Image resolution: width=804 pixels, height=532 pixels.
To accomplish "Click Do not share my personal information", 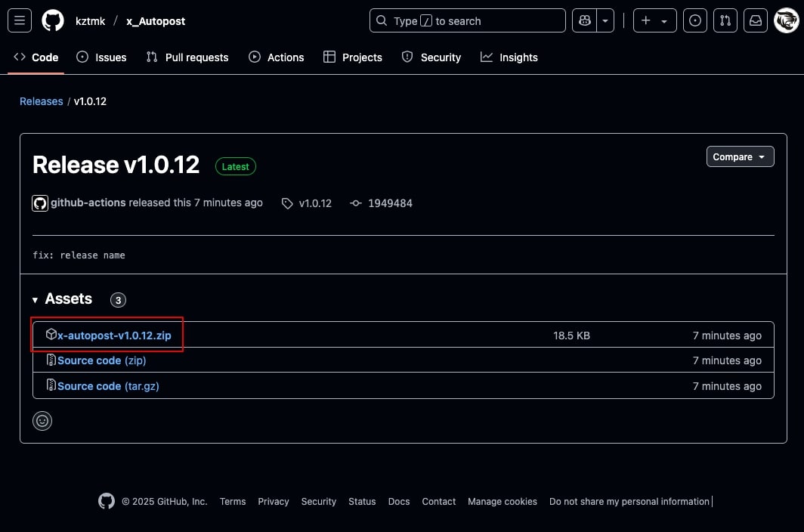I will click(629, 501).
